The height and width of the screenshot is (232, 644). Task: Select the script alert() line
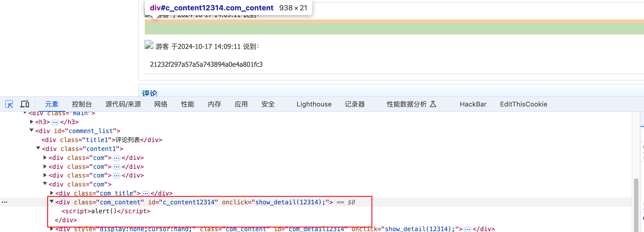point(106,211)
